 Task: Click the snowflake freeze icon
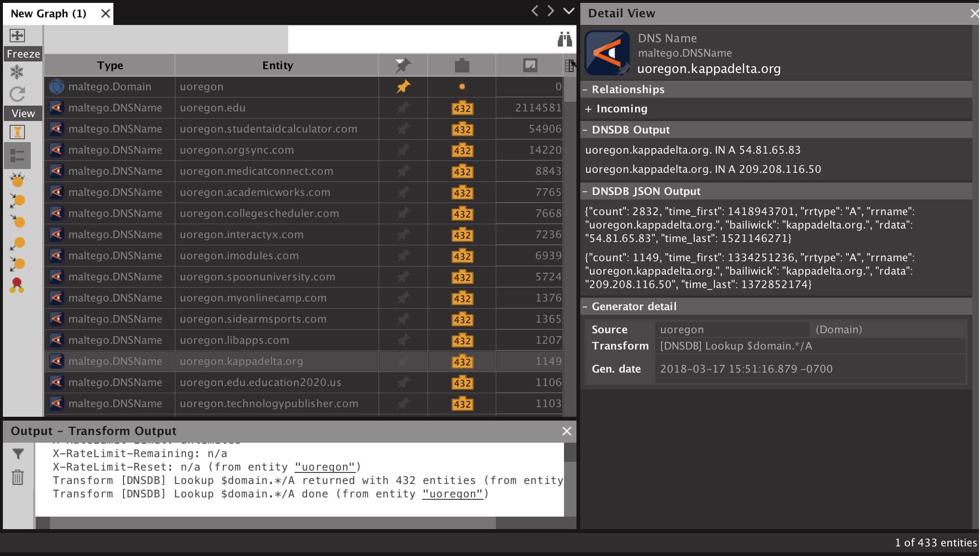[x=17, y=73]
